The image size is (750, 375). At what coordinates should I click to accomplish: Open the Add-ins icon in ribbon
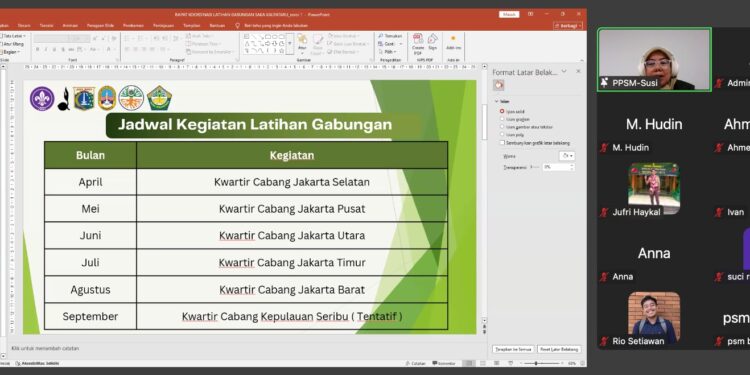point(453,42)
